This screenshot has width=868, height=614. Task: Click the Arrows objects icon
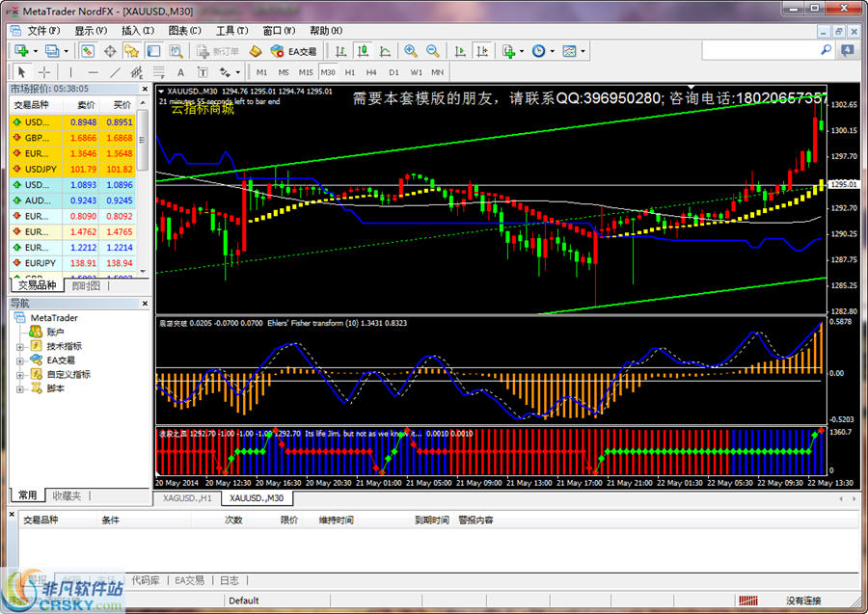point(225,72)
